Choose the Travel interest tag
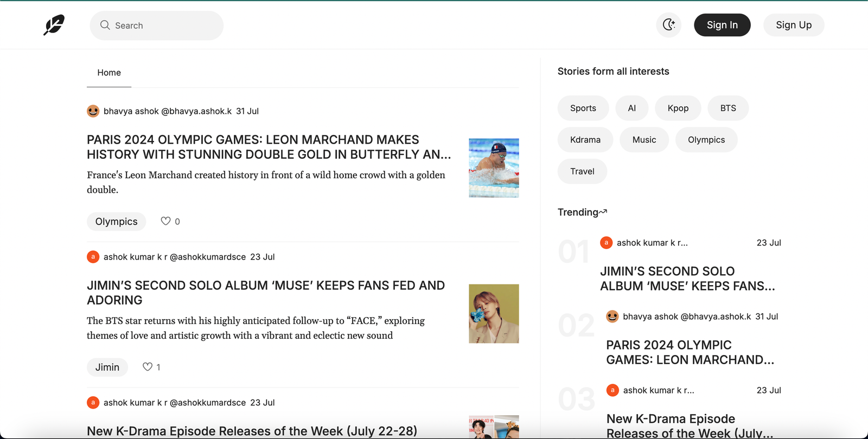 (582, 171)
